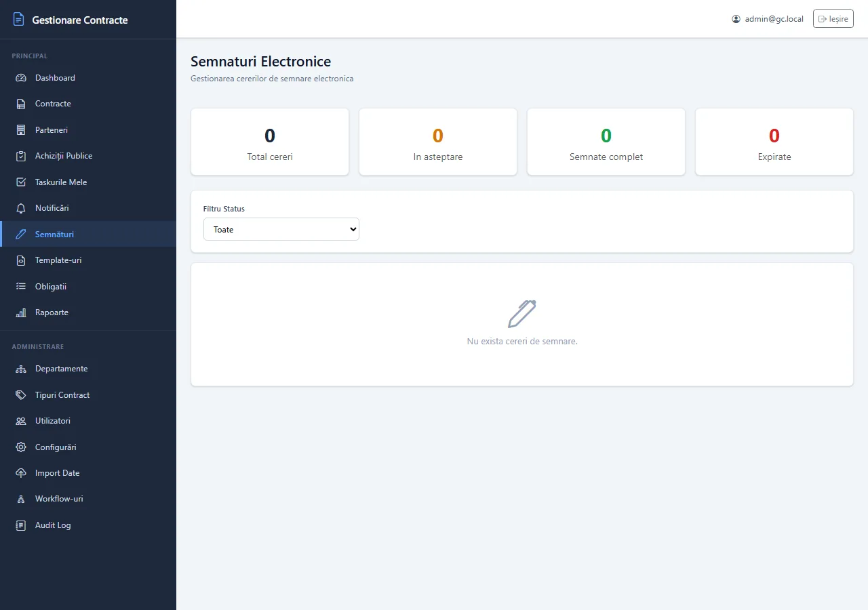Click the Parteneri building icon
The image size is (868, 610).
click(x=21, y=130)
